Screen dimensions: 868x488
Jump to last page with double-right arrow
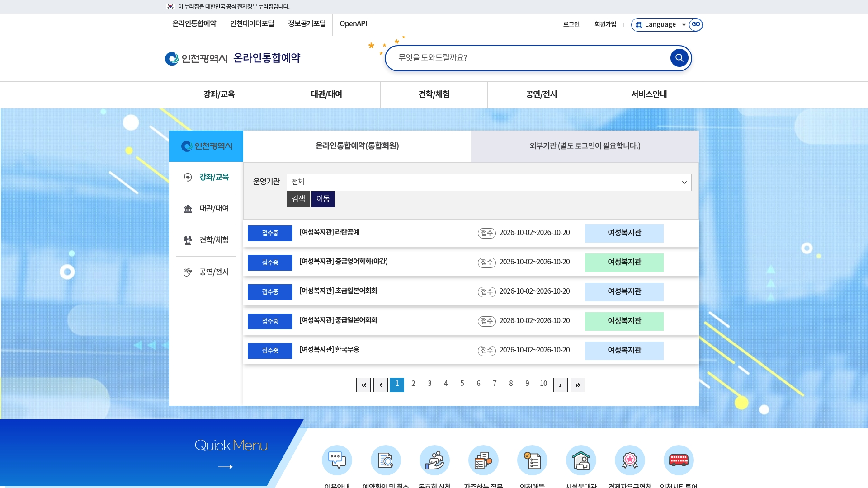578,385
